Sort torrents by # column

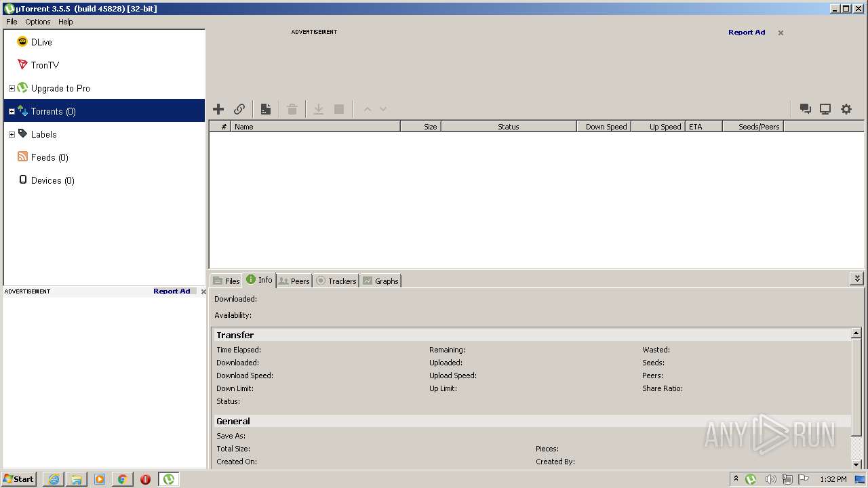coord(220,127)
